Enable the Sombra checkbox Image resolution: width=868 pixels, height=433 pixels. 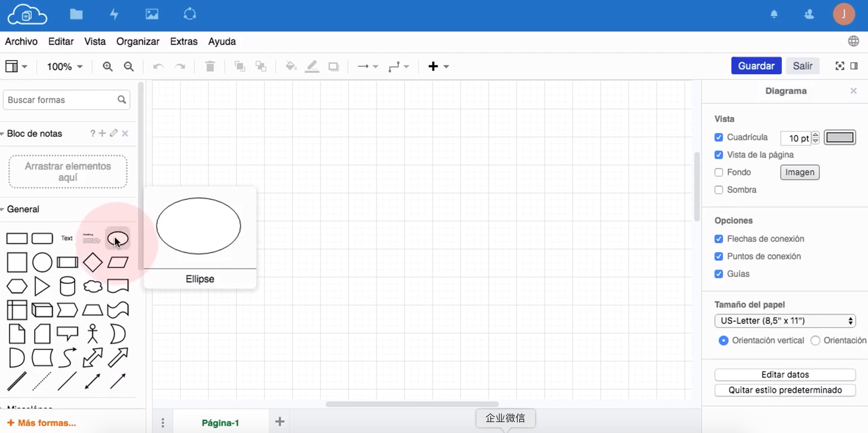(718, 190)
